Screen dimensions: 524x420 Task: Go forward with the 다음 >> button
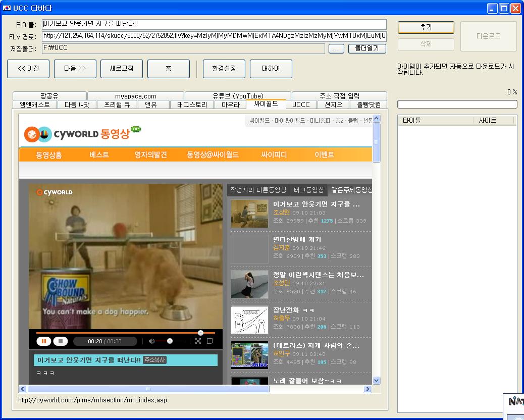(75, 69)
